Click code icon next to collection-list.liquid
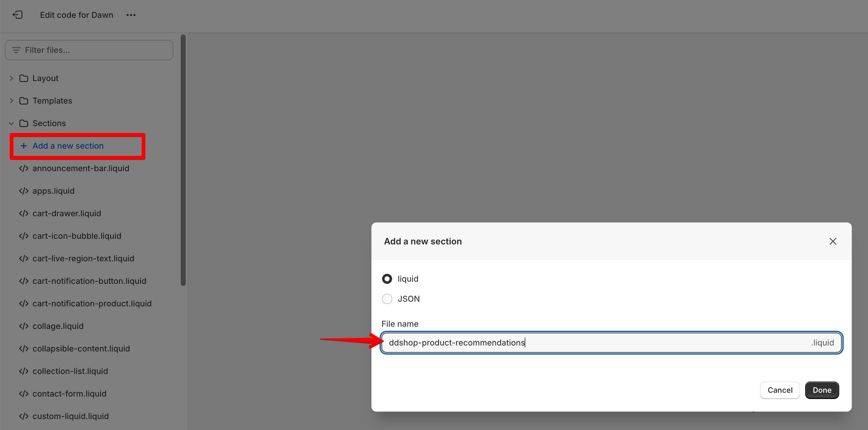868x430 pixels. (23, 371)
